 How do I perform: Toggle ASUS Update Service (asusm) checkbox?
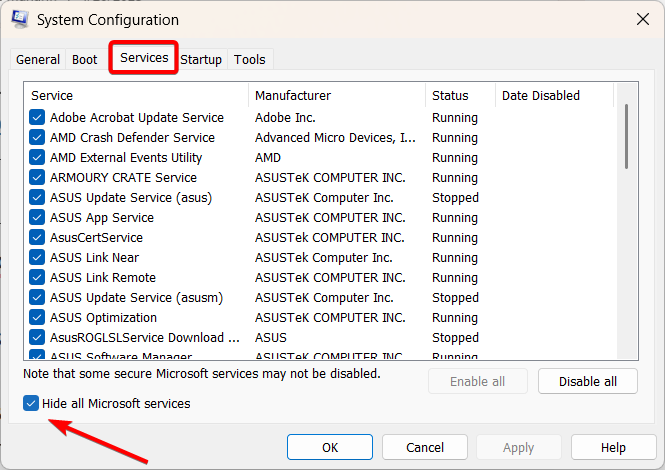coord(37,297)
